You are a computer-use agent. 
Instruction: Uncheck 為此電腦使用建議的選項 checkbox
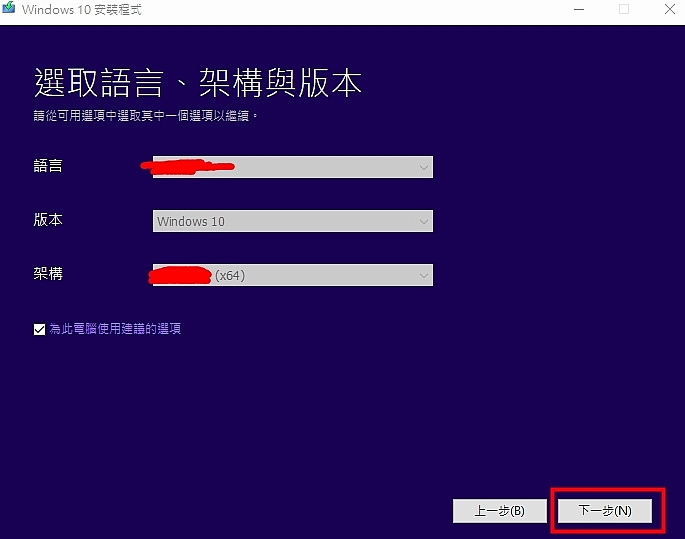39,329
